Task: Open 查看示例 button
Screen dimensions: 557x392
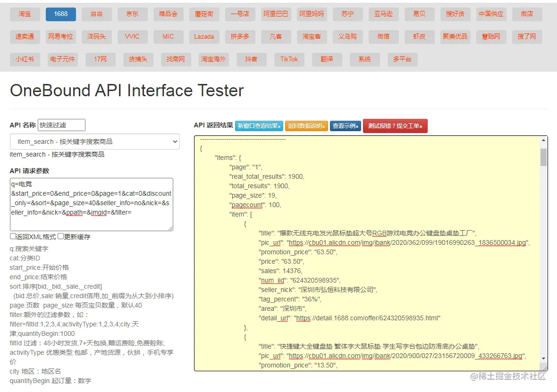Action: (x=345, y=125)
